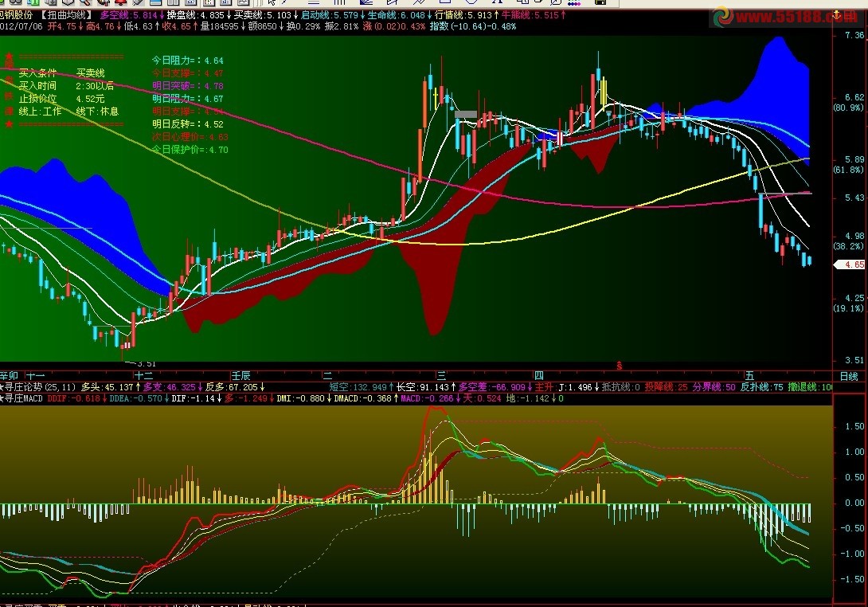Click the 长空:91.143 value
Viewport: 868px width, 607px height.
click(x=424, y=387)
